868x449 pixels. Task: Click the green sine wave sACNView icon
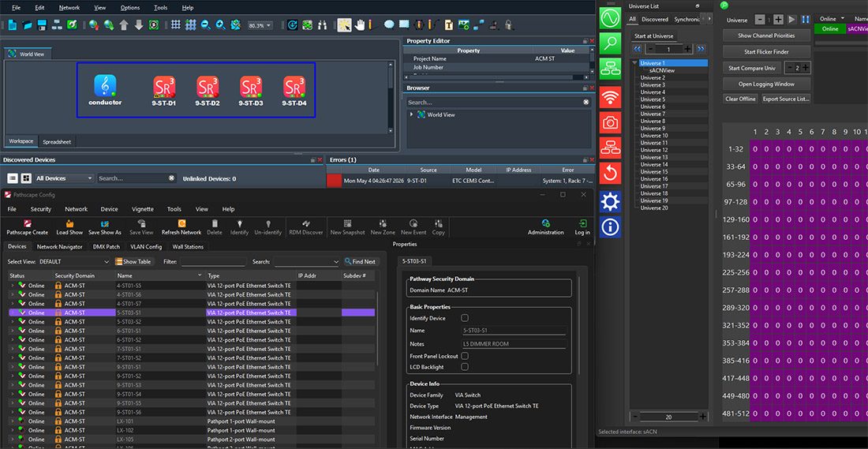[610, 19]
